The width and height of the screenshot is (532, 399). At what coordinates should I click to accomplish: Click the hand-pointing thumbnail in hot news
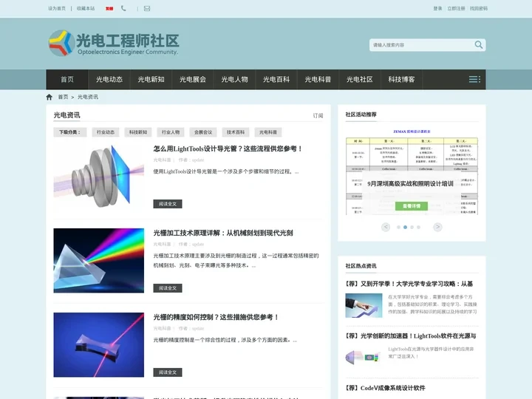point(364,305)
